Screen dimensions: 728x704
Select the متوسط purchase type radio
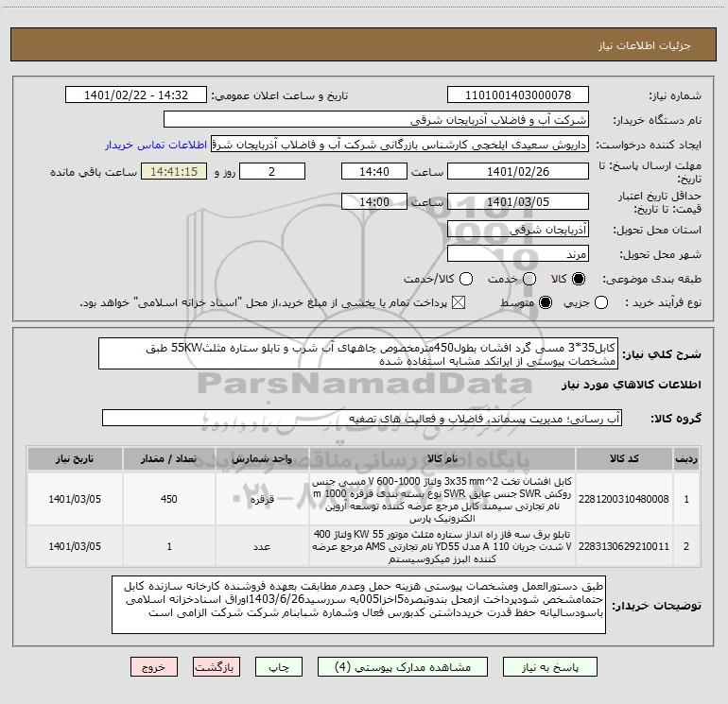coord(546,303)
